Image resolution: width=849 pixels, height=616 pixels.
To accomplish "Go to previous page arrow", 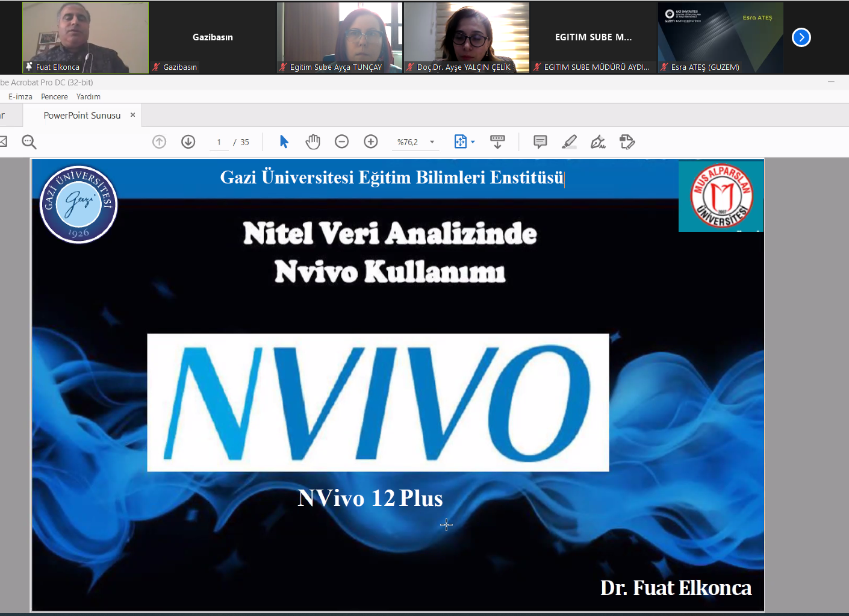I will click(159, 142).
